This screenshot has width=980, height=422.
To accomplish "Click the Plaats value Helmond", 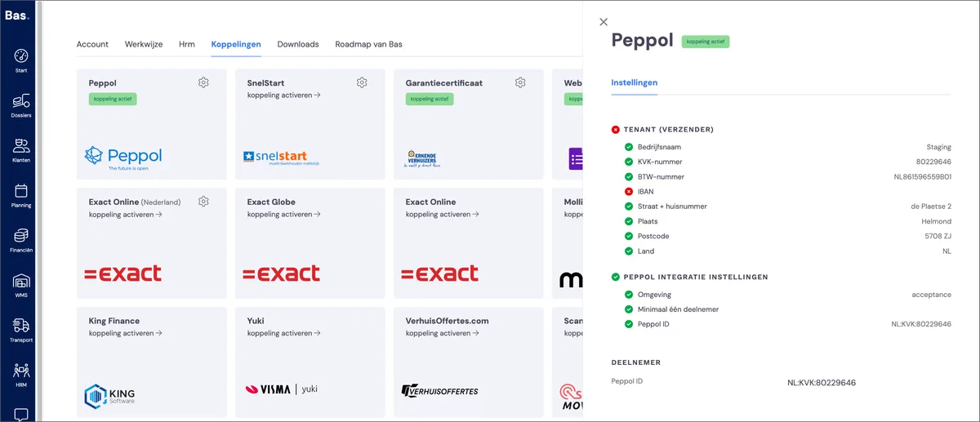I will [937, 221].
